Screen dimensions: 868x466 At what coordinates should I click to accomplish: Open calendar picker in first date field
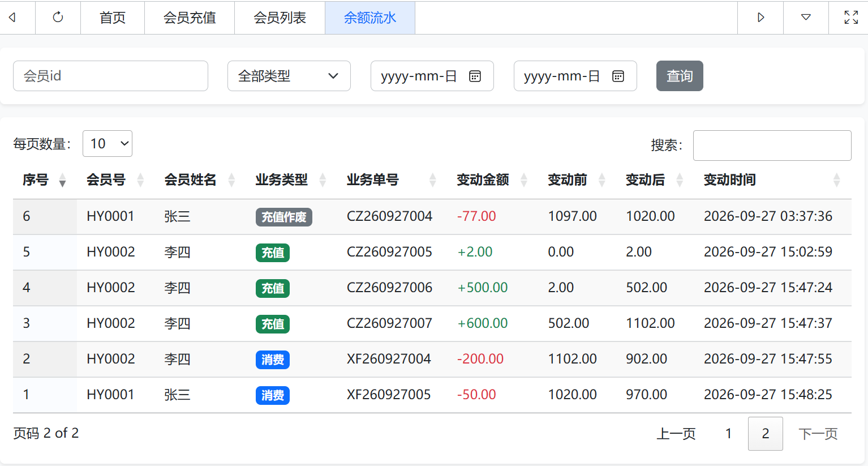pyautogui.click(x=475, y=76)
